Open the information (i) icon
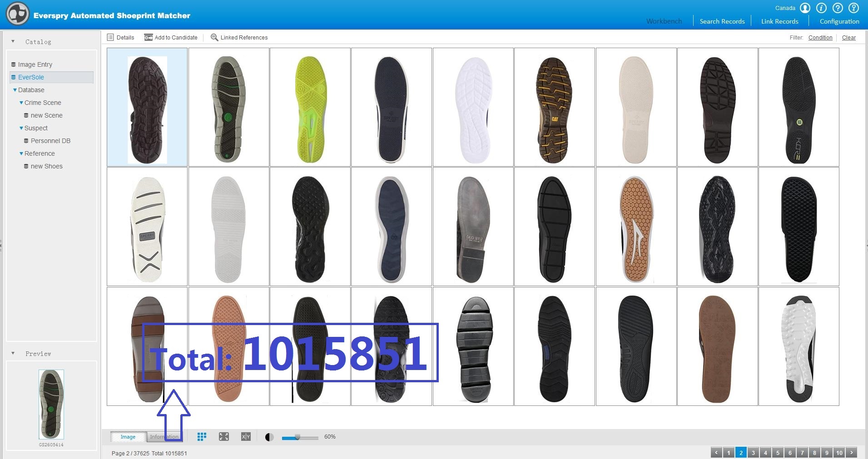 [x=821, y=8]
